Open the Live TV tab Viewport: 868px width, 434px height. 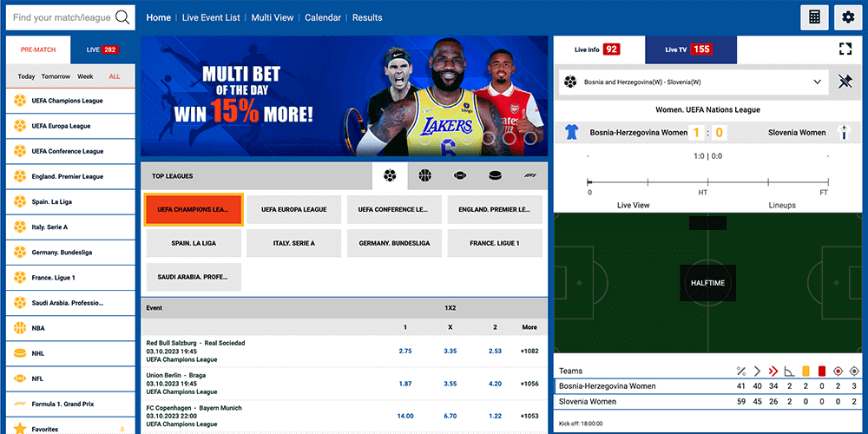pos(691,49)
